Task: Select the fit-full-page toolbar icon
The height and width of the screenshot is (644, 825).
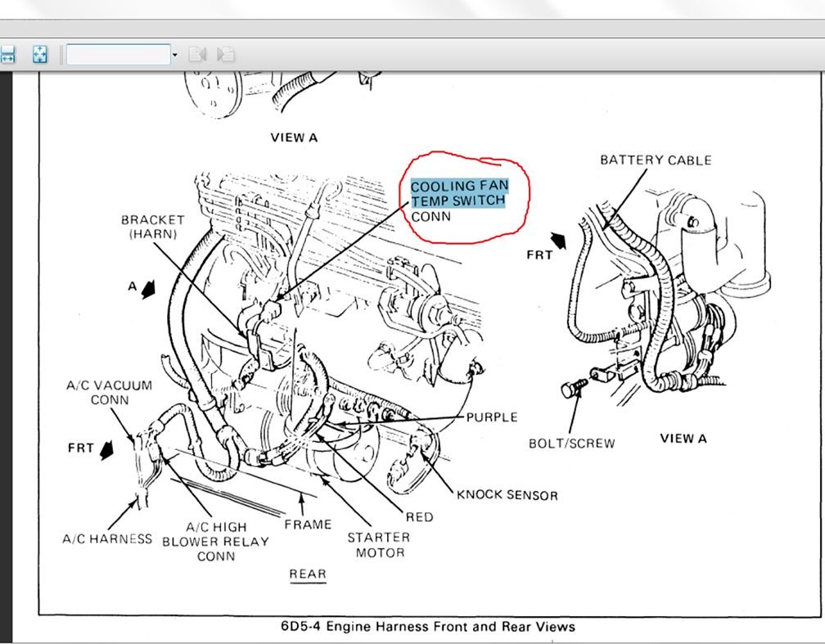Action: click(x=38, y=54)
